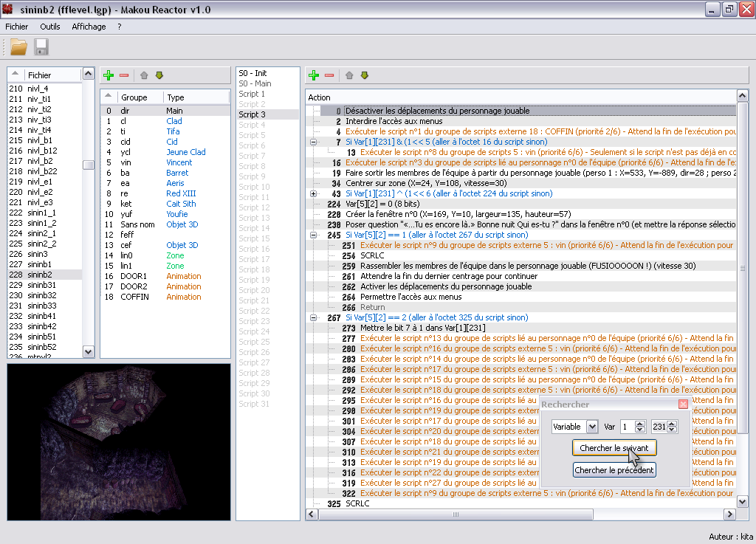The width and height of the screenshot is (756, 544).
Task: Click Chercher le précédent button
Action: 614,470
